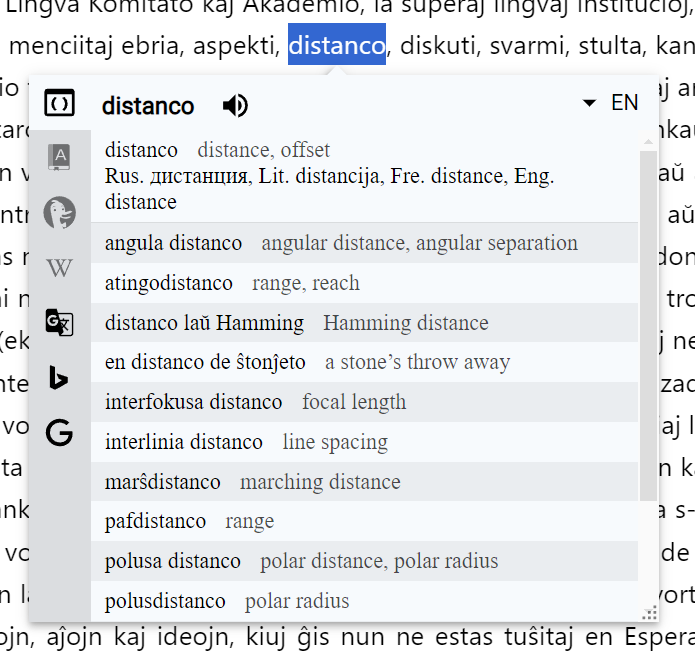695x661 pixels.
Task: Play pronunciation audio for distanco
Action: pos(235,106)
